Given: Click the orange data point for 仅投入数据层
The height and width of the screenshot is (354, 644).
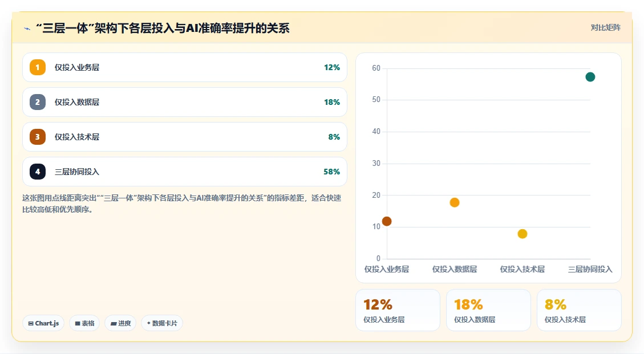Looking at the screenshot, I should click(455, 202).
